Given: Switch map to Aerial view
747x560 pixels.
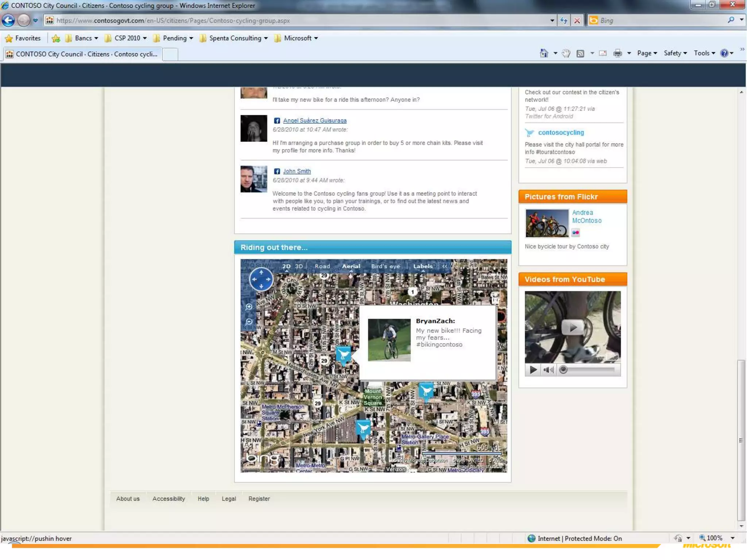Looking at the screenshot, I should pos(351,267).
